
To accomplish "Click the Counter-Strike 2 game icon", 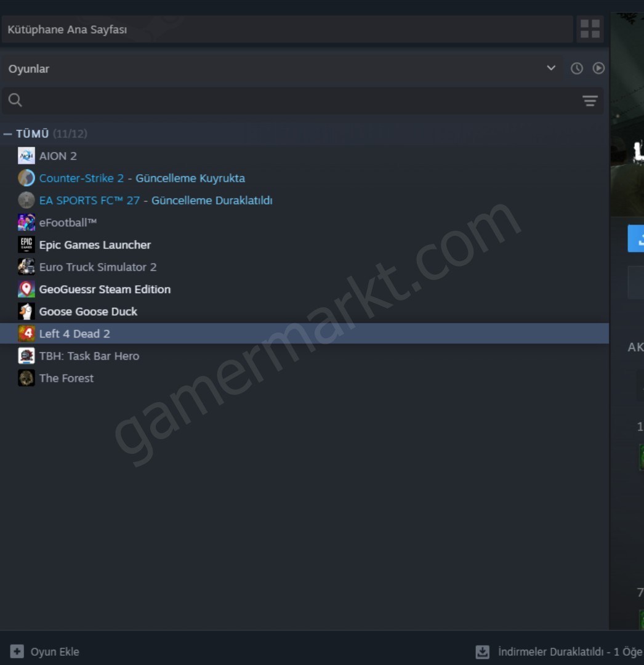I will click(26, 178).
